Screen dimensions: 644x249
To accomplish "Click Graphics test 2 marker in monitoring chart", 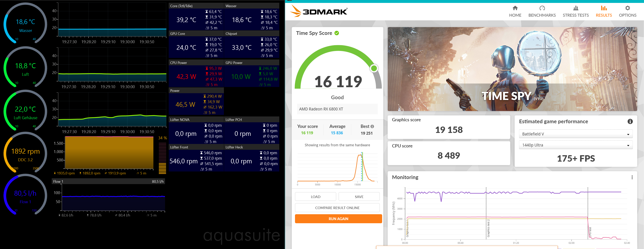I will coord(488,228).
